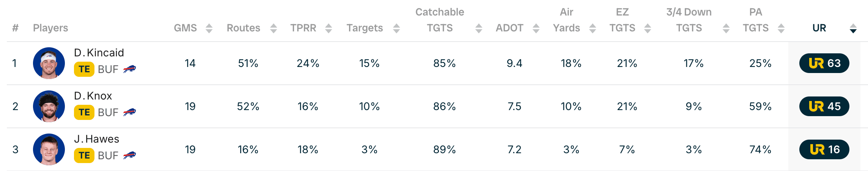The height and width of the screenshot is (171, 868).
Task: Click Catchable TGTS sort arrows
Action: click(479, 28)
